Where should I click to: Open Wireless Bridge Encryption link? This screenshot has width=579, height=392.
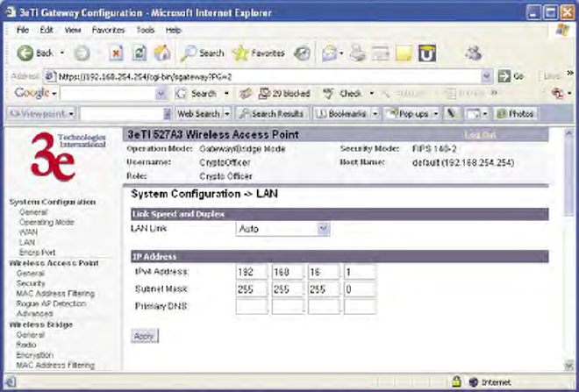pos(35,355)
